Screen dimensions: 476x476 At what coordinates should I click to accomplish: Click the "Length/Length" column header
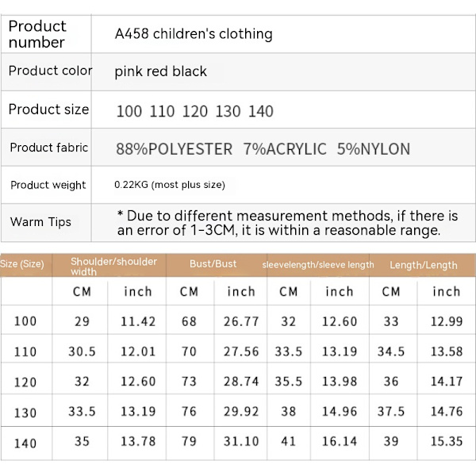coord(424,265)
